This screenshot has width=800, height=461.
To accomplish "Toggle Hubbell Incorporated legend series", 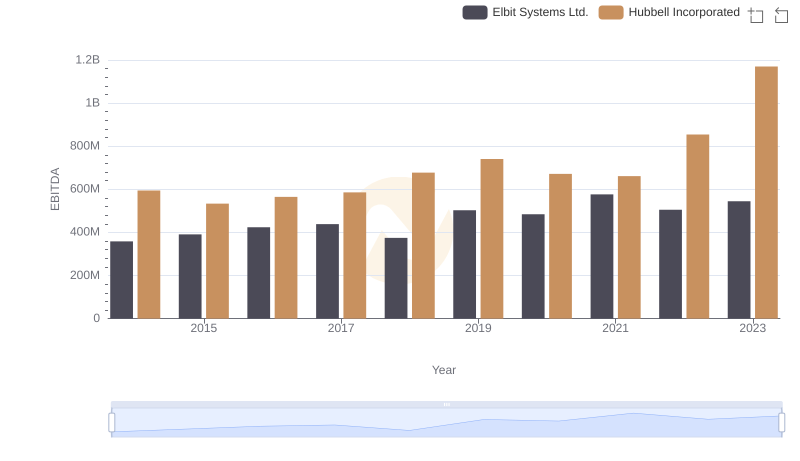I will coord(669,12).
